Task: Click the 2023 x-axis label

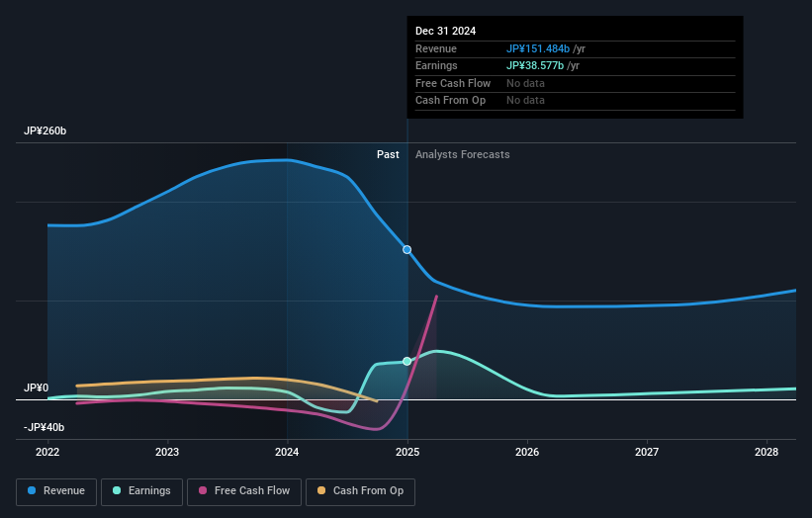Action: coord(167,452)
